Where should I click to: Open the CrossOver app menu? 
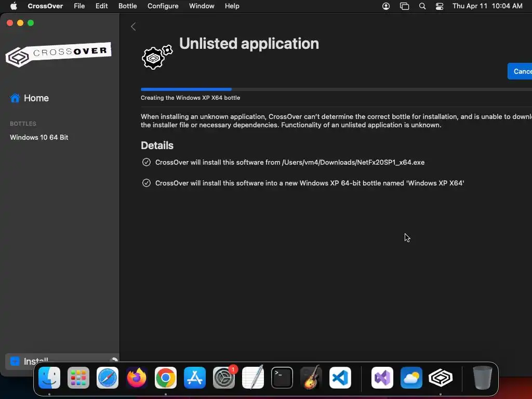[45, 6]
